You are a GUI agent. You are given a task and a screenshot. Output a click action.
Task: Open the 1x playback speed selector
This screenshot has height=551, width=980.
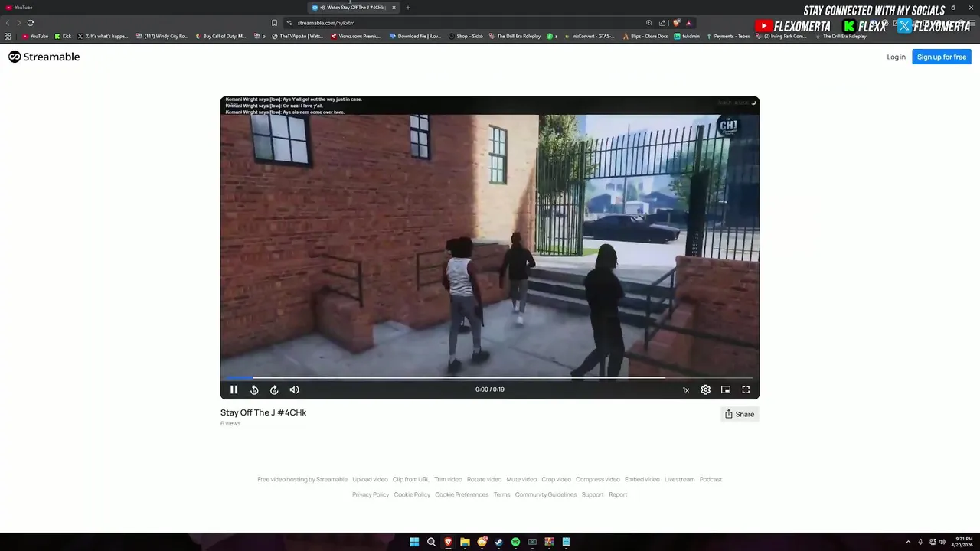point(686,390)
